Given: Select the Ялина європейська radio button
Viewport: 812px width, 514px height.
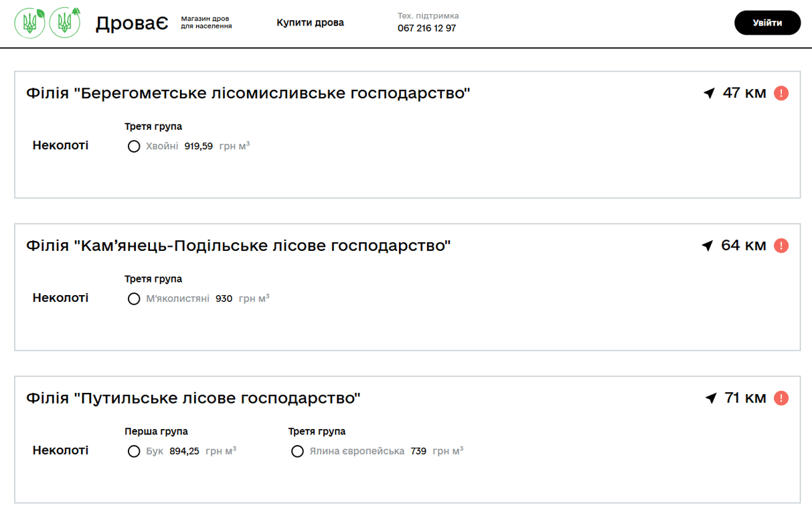Looking at the screenshot, I should (x=298, y=451).
